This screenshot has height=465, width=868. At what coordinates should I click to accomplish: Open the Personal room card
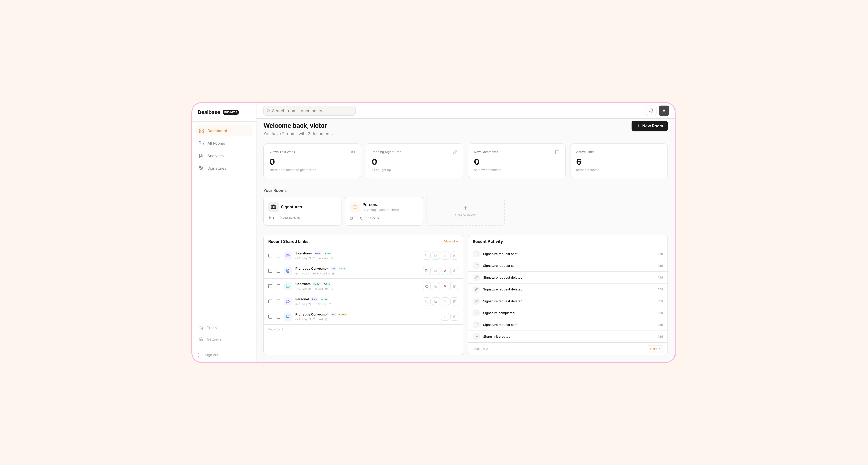click(384, 211)
